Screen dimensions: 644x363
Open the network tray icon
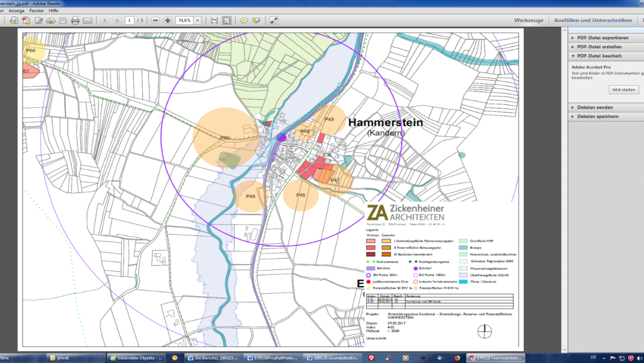coord(622,358)
